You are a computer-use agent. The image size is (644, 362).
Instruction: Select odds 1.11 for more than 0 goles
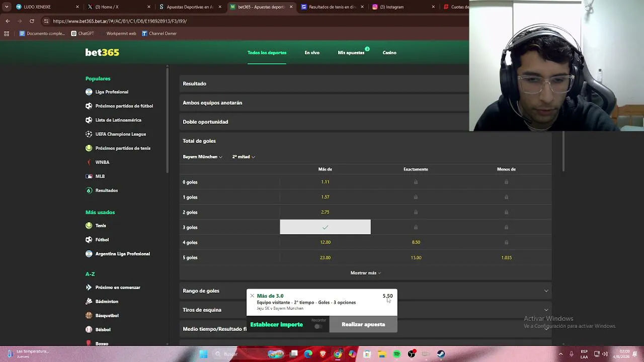325,182
